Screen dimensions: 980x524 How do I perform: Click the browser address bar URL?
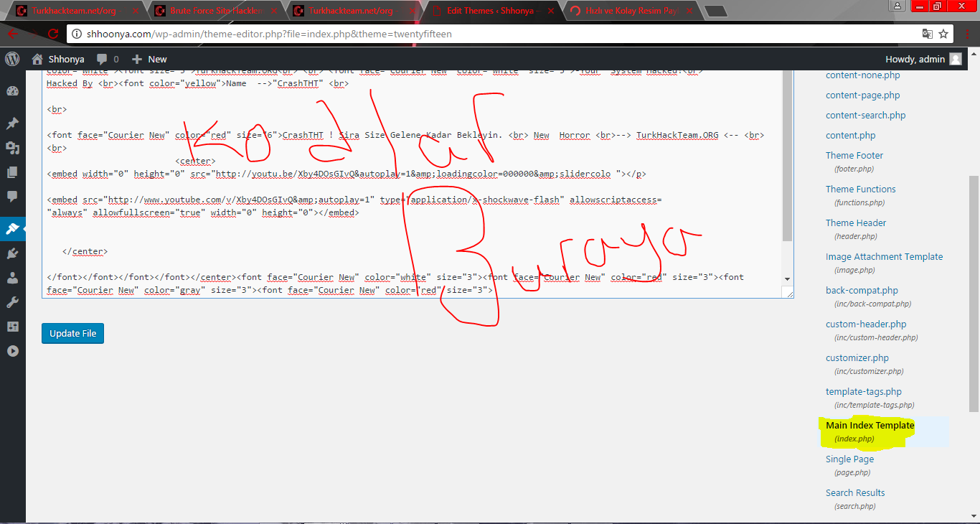[270, 34]
